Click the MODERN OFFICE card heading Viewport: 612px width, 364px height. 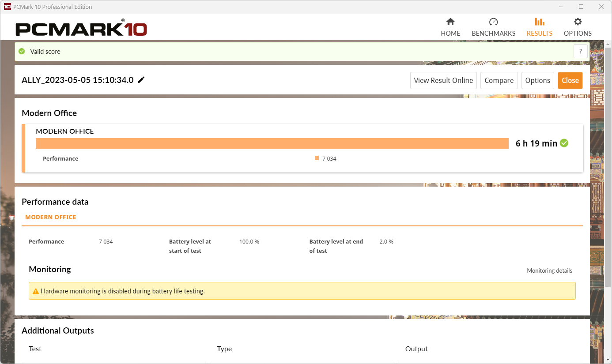coord(65,131)
